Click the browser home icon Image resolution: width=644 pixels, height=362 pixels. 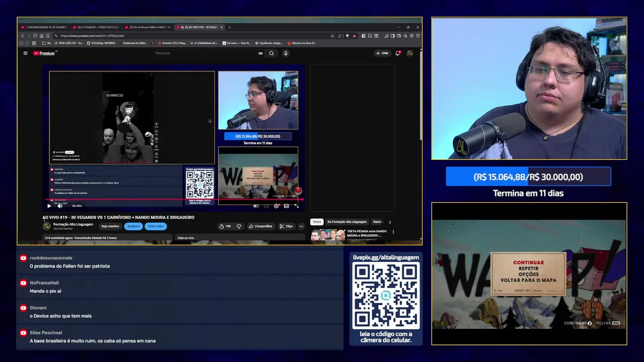pos(41,36)
